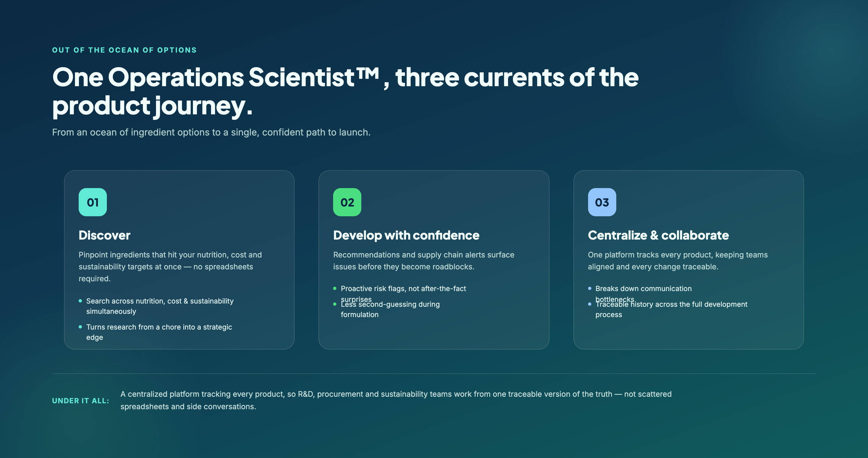Viewport: 868px width, 458px height.
Task: Click the 'From an ocean of ingredient options' subtitle
Action: click(211, 132)
